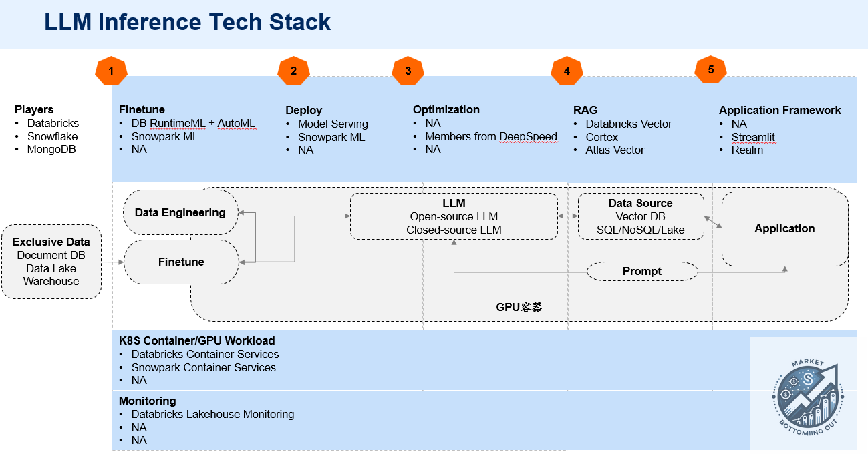Click the bold "LLM" box heading

pos(454,204)
